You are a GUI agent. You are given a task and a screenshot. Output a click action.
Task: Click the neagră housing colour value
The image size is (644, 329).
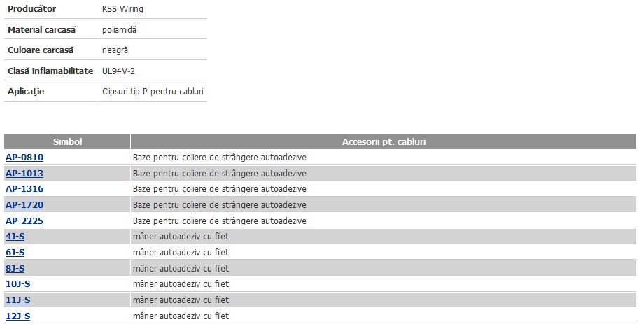[115, 50]
